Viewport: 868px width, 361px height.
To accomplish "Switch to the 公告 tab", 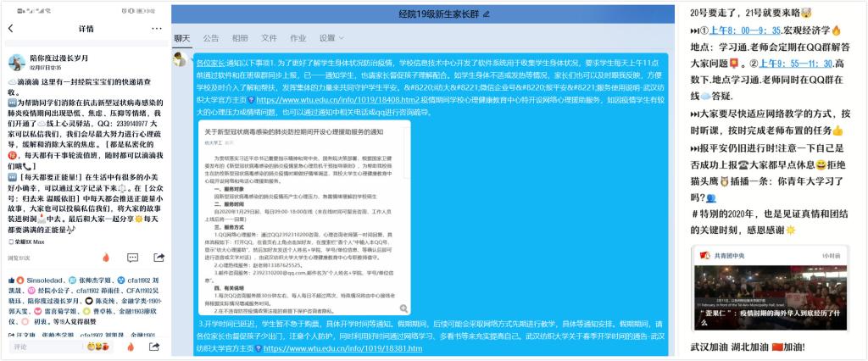I will 211,39.
